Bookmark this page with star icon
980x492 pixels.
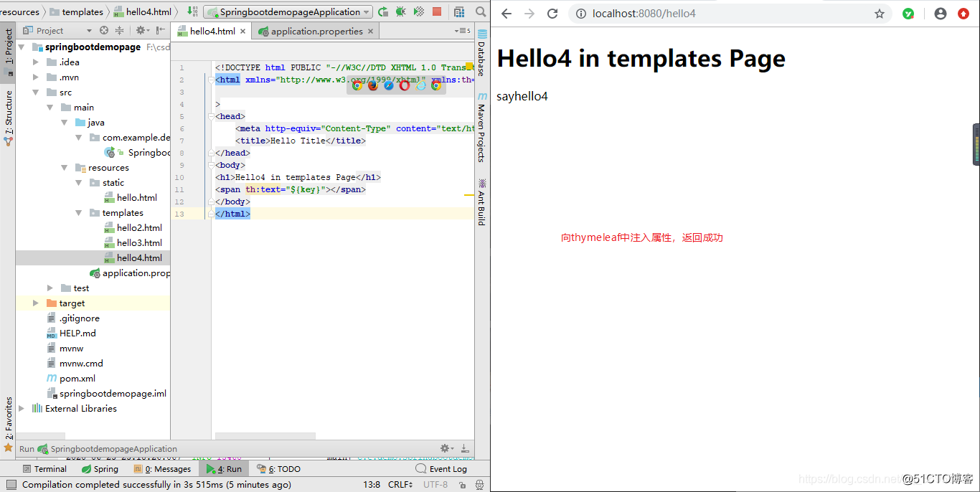pos(880,14)
